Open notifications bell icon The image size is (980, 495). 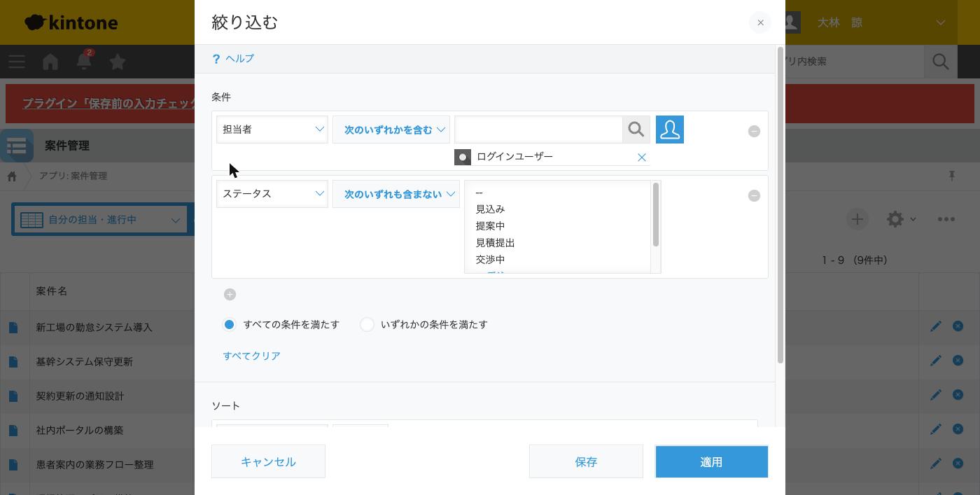tap(83, 62)
